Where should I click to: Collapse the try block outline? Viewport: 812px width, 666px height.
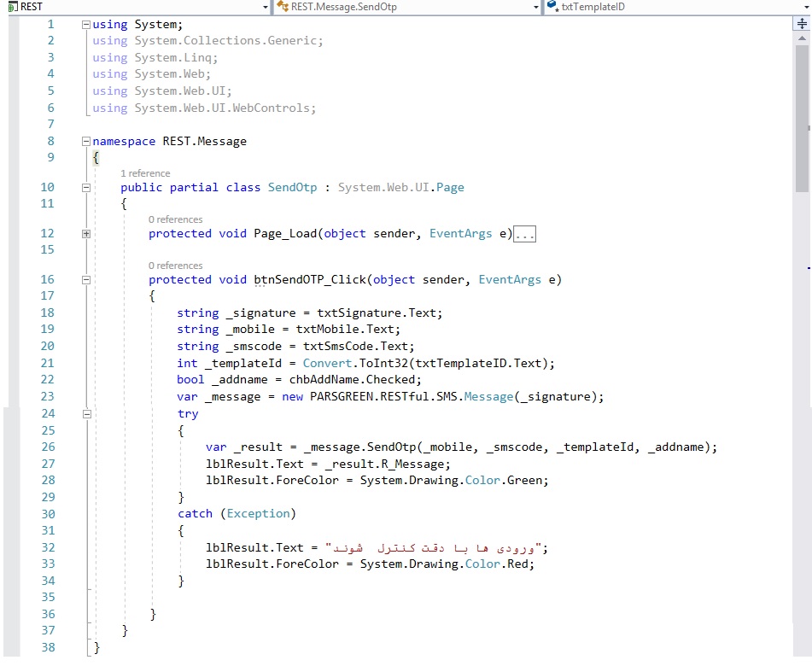85,413
